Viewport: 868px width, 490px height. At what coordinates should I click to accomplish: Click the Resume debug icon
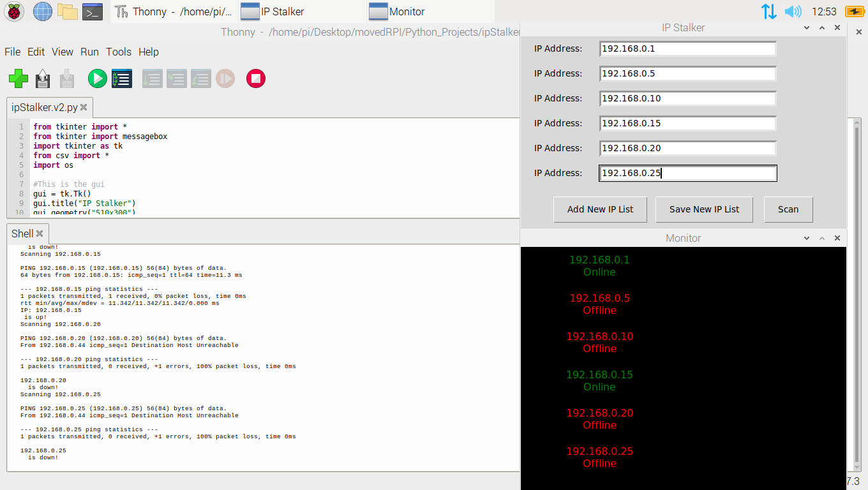click(x=225, y=78)
